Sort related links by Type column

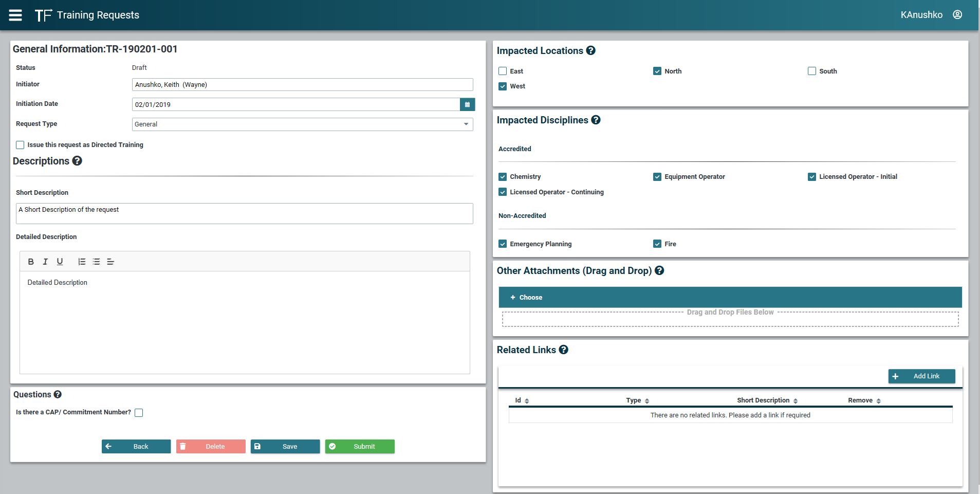point(637,400)
